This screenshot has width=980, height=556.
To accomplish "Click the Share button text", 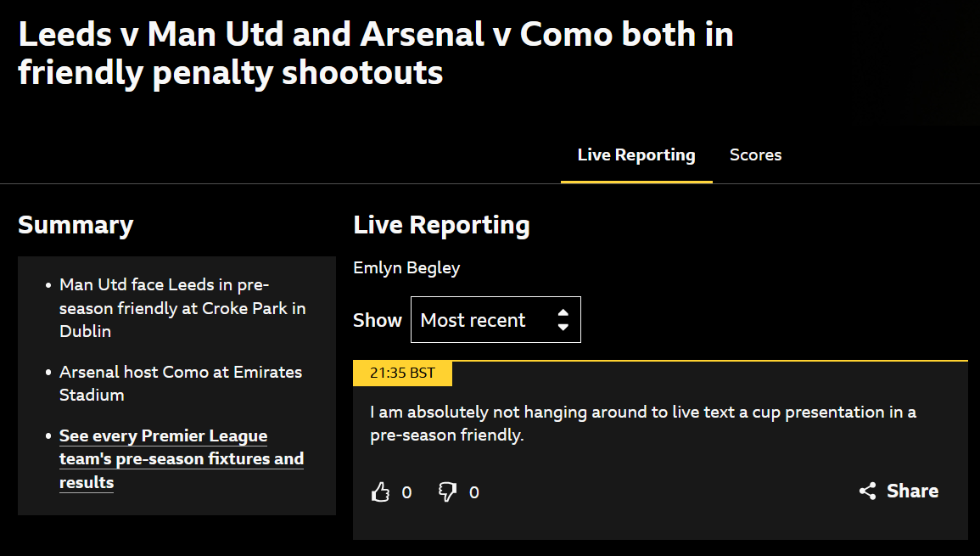I will pos(912,491).
